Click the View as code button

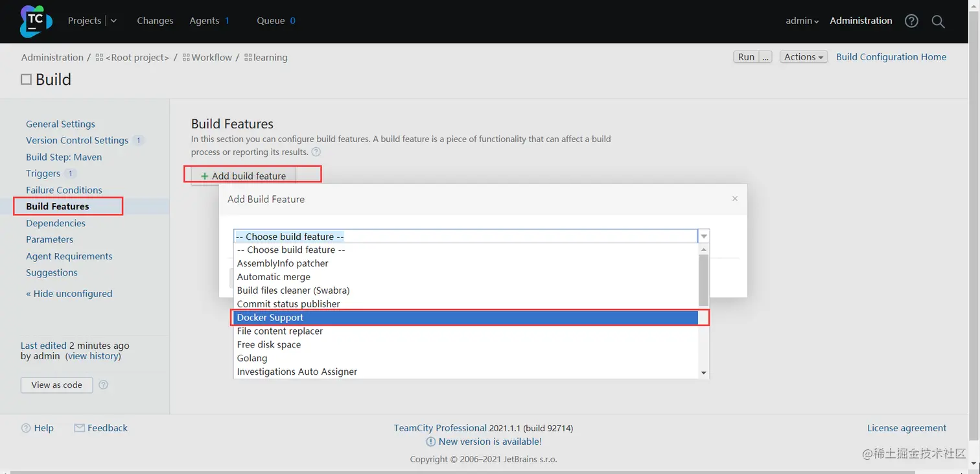pyautogui.click(x=57, y=385)
